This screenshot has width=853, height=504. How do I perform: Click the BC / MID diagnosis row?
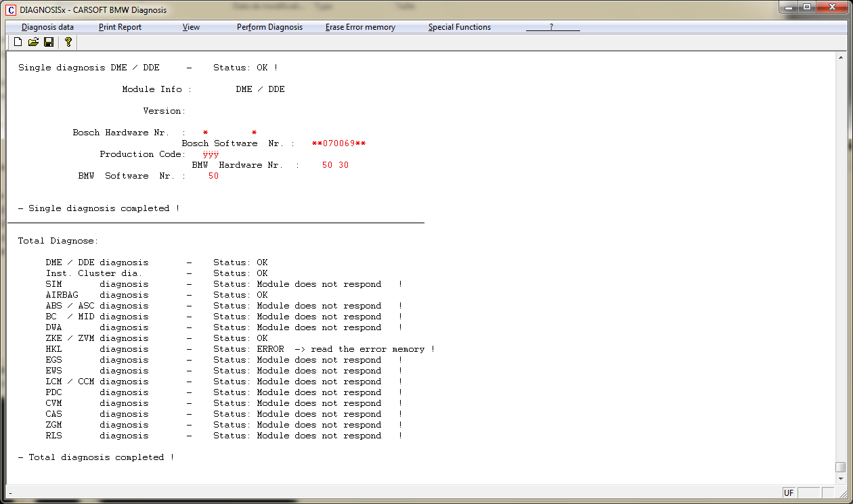pos(224,317)
